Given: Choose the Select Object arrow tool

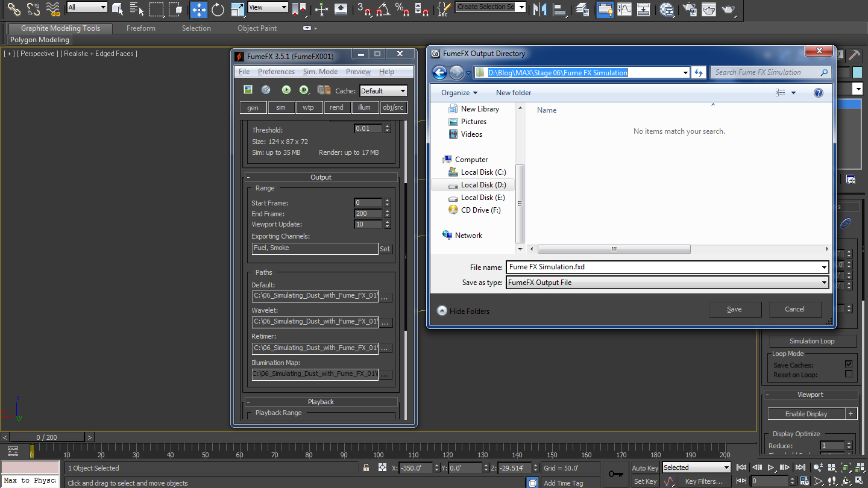Looking at the screenshot, I should (118, 9).
